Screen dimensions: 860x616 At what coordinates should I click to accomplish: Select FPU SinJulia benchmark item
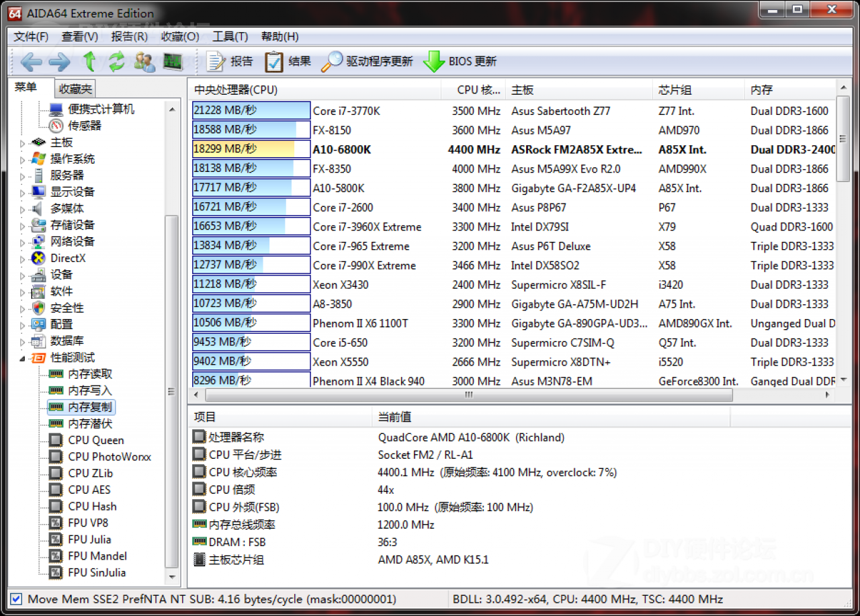pyautogui.click(x=97, y=572)
